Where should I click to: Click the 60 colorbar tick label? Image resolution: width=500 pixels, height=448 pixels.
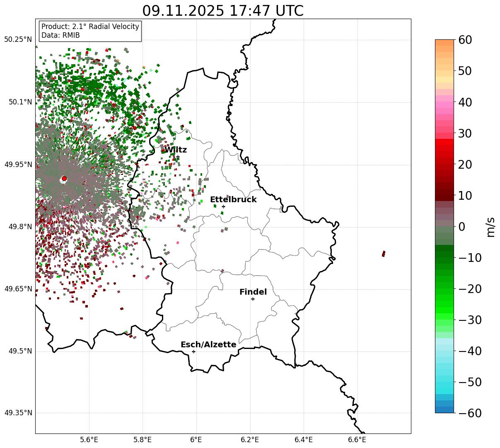click(x=465, y=40)
